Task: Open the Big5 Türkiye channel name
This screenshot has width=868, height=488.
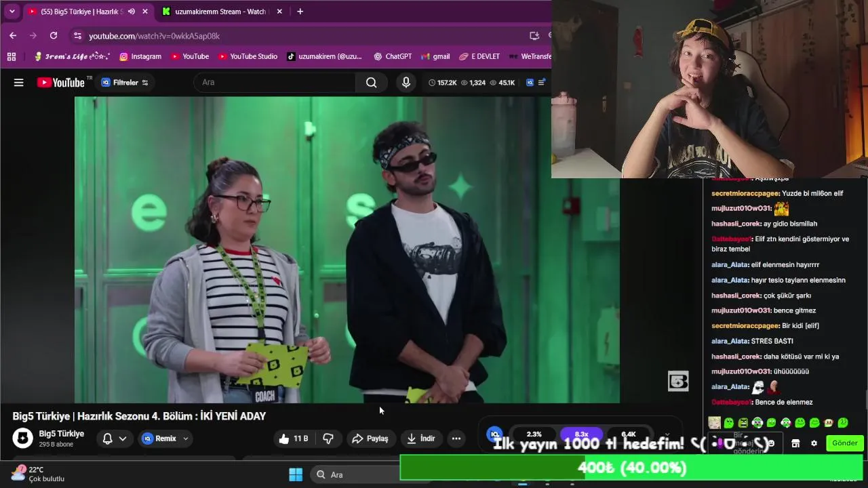Action: point(61,434)
